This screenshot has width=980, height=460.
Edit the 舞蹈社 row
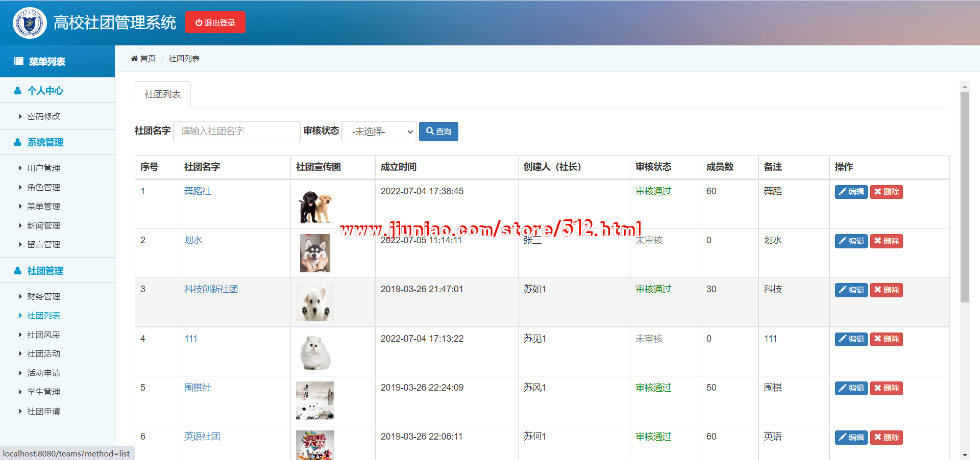point(851,192)
